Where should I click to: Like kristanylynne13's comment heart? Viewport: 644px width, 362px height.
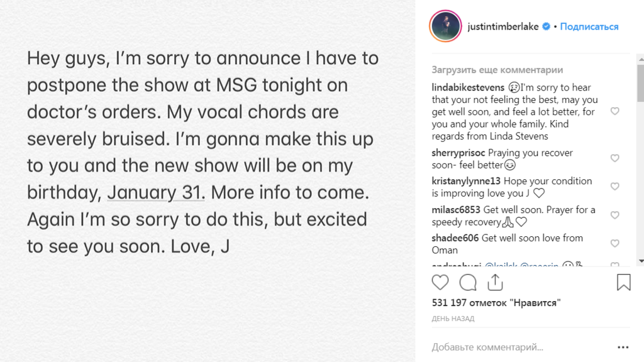click(615, 186)
